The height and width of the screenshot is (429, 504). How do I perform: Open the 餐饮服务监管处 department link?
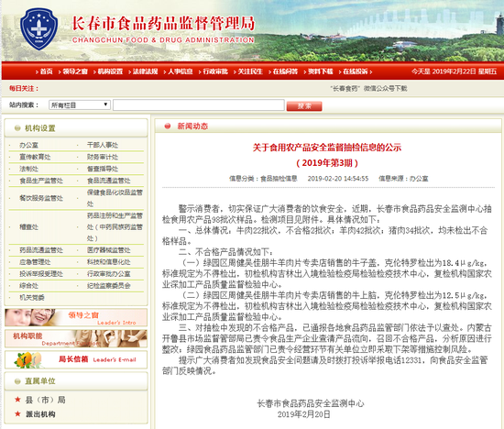(41, 198)
